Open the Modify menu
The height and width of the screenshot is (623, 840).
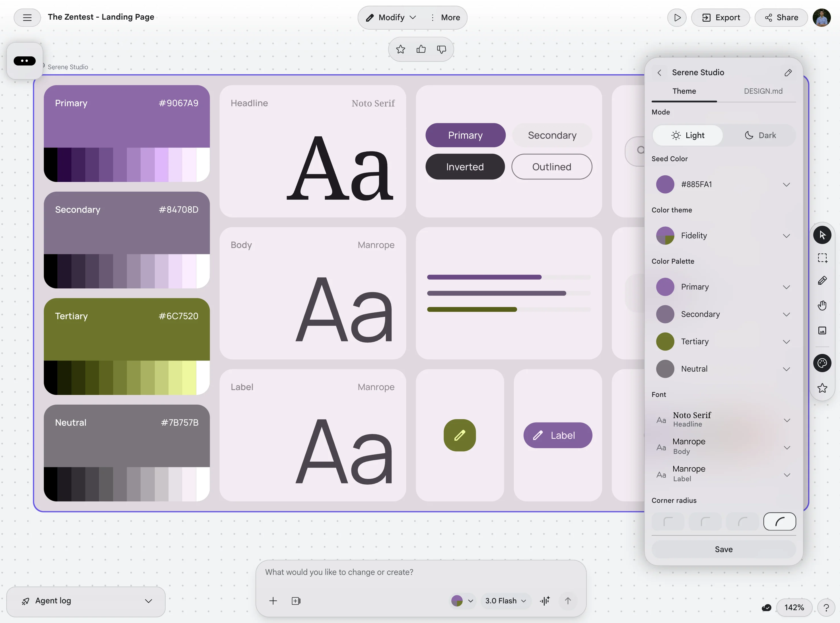coord(391,18)
